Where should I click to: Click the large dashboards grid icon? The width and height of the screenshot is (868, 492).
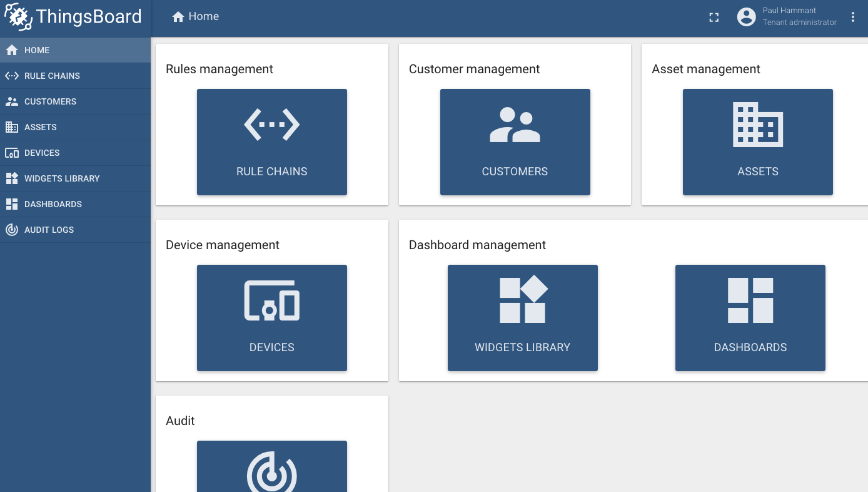(750, 300)
